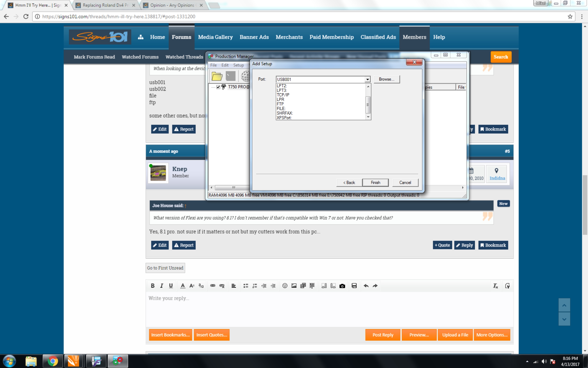Bookmark page with the star icon
This screenshot has height=368, width=588.
pyautogui.click(x=570, y=16)
